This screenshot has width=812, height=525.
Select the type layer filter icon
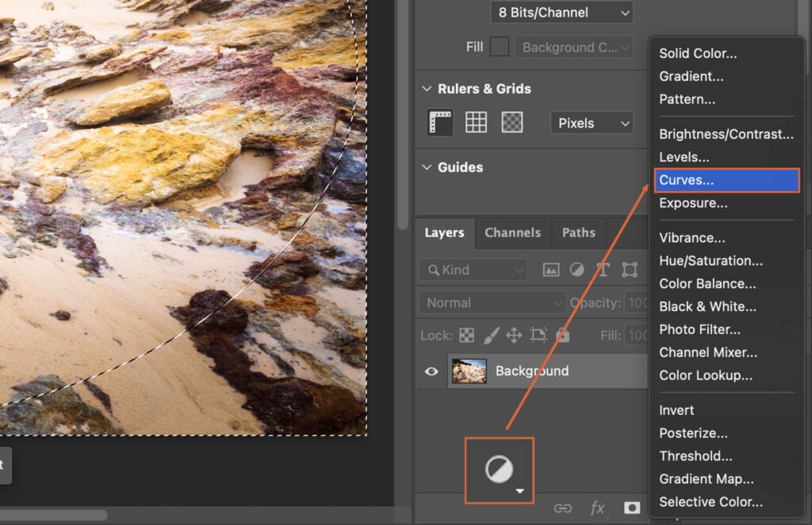tap(603, 270)
